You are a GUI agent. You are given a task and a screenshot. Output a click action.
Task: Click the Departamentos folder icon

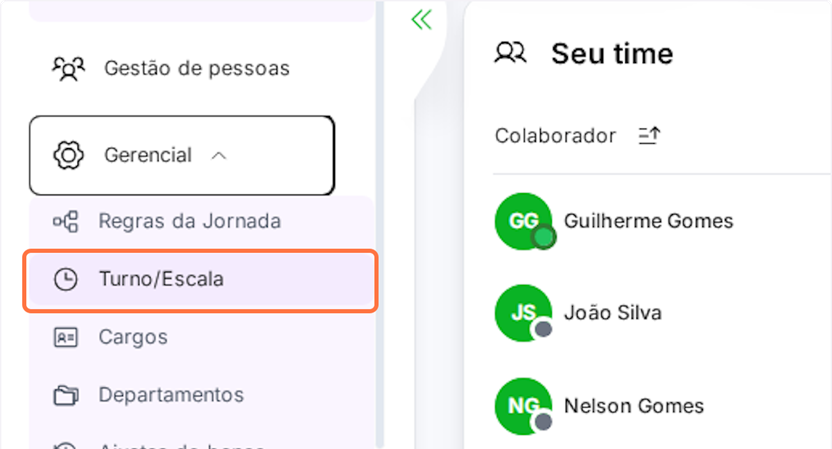(66, 396)
